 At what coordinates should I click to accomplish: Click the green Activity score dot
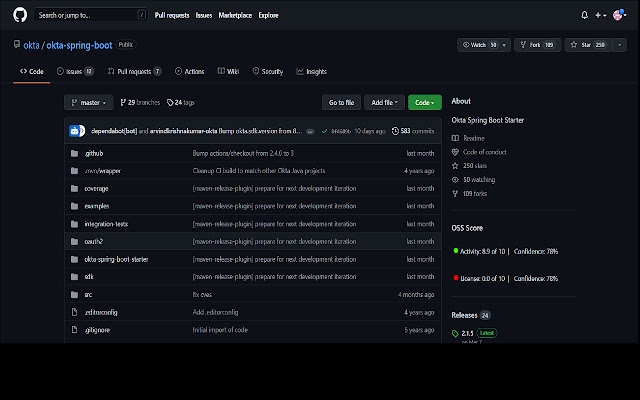pos(456,251)
